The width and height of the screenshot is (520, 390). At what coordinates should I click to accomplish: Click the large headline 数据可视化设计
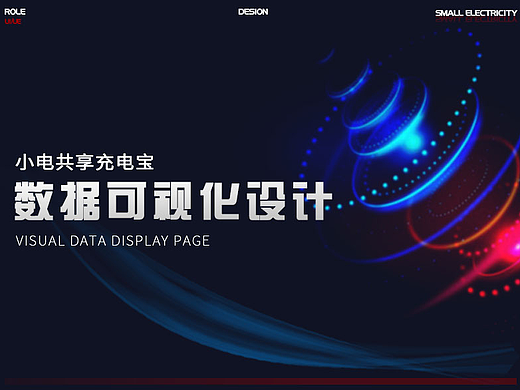(x=173, y=201)
